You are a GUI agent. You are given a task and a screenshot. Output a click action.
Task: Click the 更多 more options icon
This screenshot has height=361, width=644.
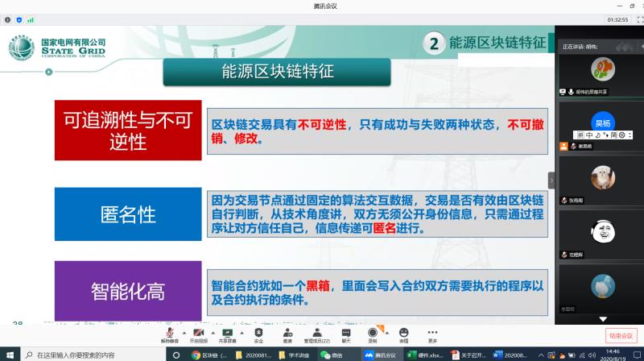coord(433,332)
